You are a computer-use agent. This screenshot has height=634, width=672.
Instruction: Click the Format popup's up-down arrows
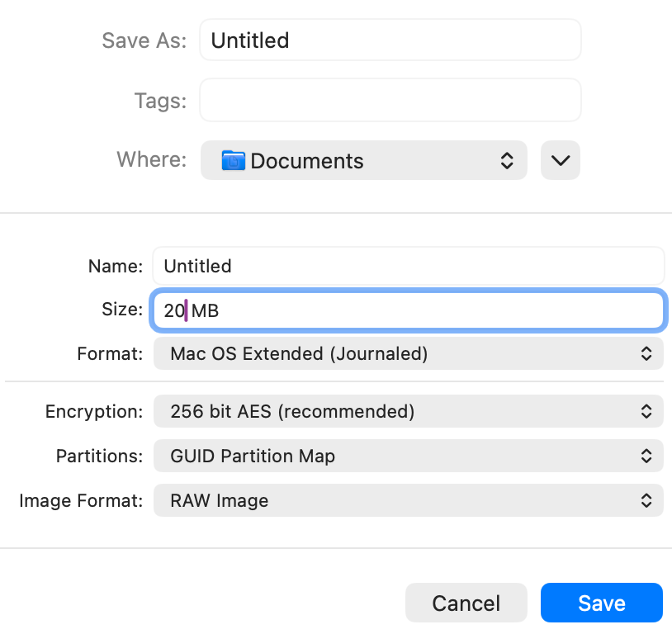(646, 354)
